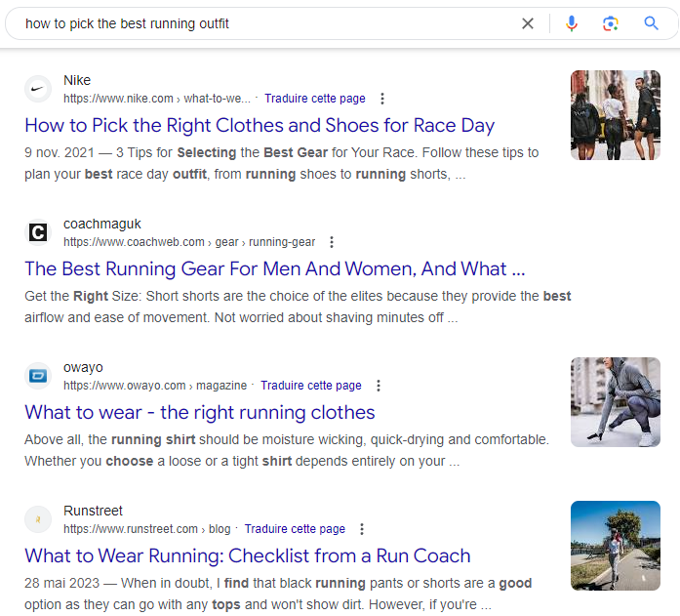Open "How to Pick the Right Clothes" link
This screenshot has height=616, width=680.
pos(260,125)
